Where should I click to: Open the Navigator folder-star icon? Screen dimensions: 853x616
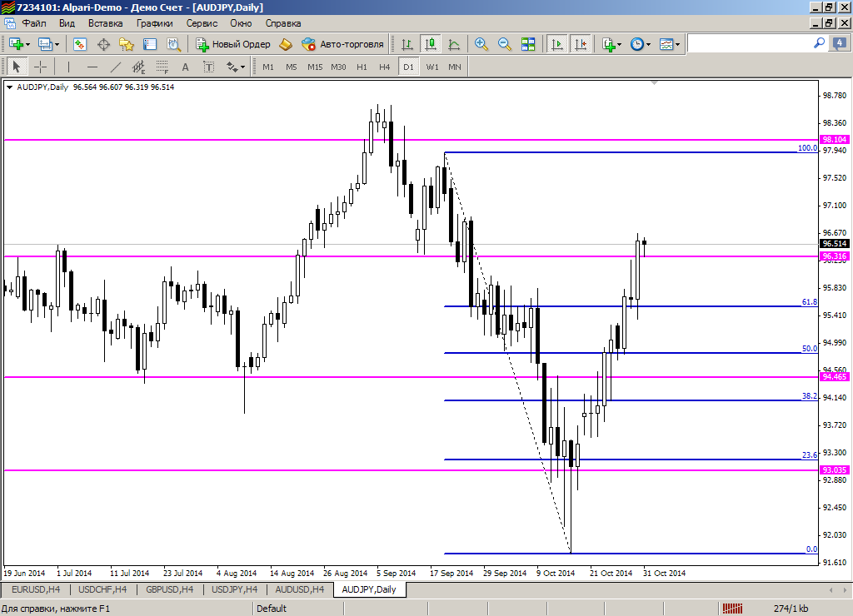pyautogui.click(x=127, y=44)
